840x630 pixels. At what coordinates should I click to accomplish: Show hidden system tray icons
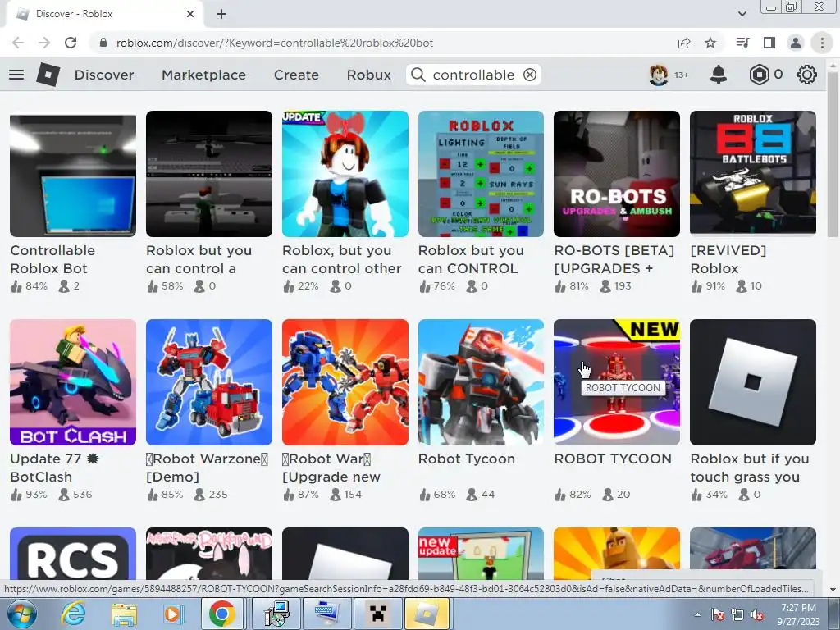tap(697, 614)
